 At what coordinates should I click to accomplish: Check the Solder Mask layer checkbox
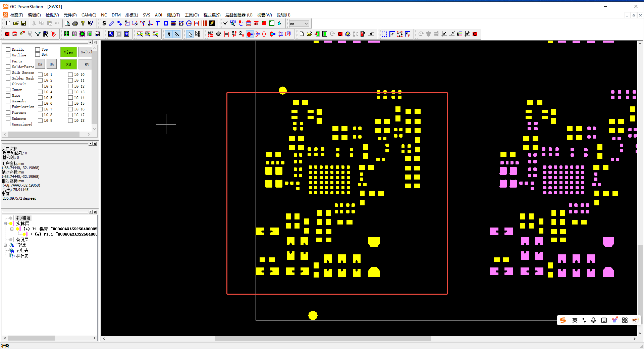coord(8,78)
